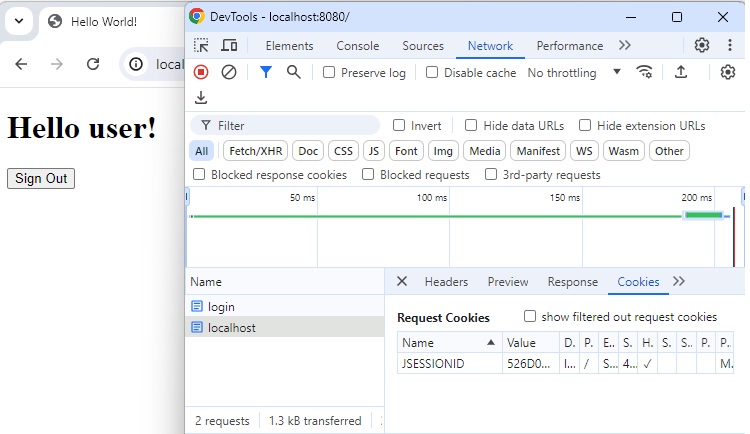Enable the Preserve log checkbox

click(329, 72)
